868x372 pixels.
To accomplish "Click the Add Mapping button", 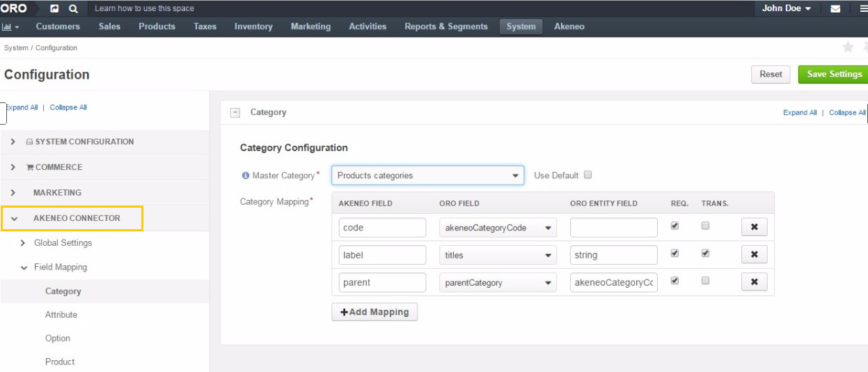I will [x=374, y=312].
